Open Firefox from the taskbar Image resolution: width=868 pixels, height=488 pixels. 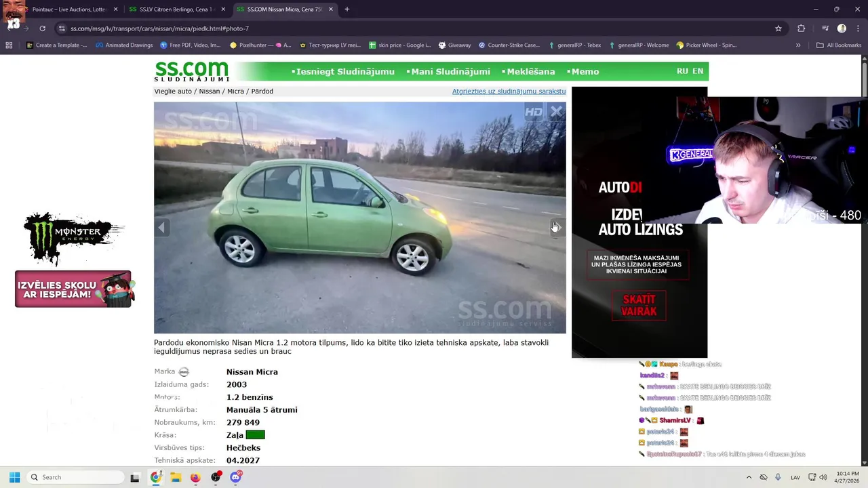(x=195, y=477)
